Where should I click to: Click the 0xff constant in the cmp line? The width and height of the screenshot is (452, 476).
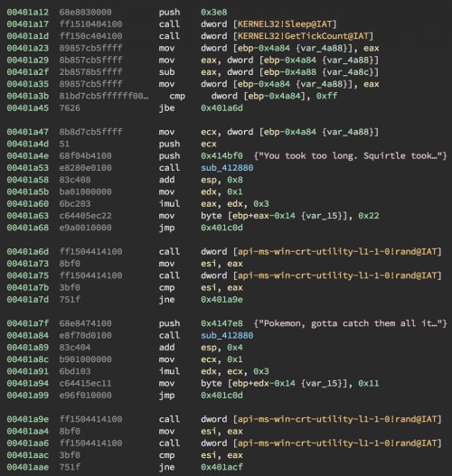[x=326, y=96]
